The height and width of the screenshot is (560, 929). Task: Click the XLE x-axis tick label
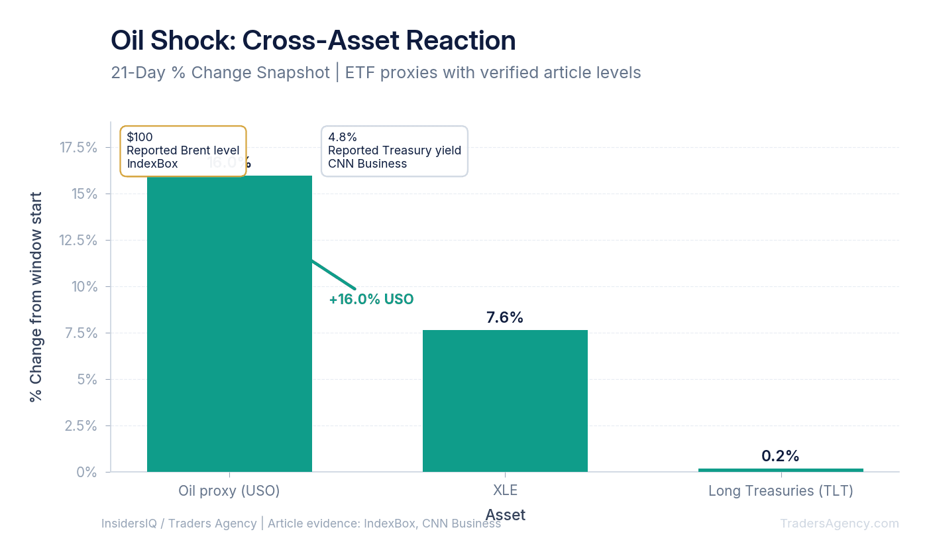pyautogui.click(x=505, y=490)
